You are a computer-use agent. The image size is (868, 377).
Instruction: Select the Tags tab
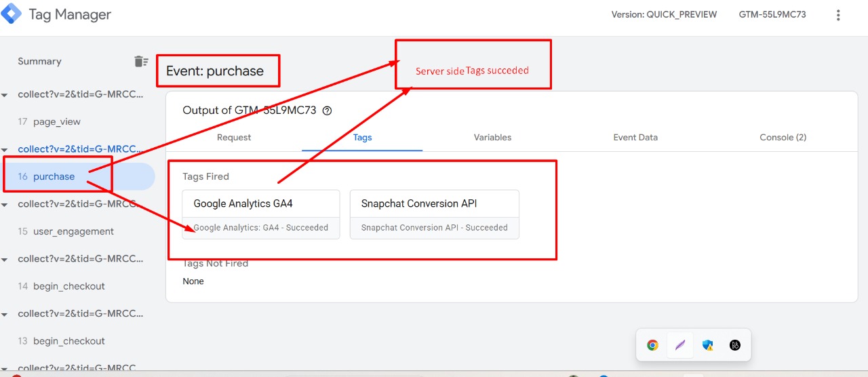point(362,137)
